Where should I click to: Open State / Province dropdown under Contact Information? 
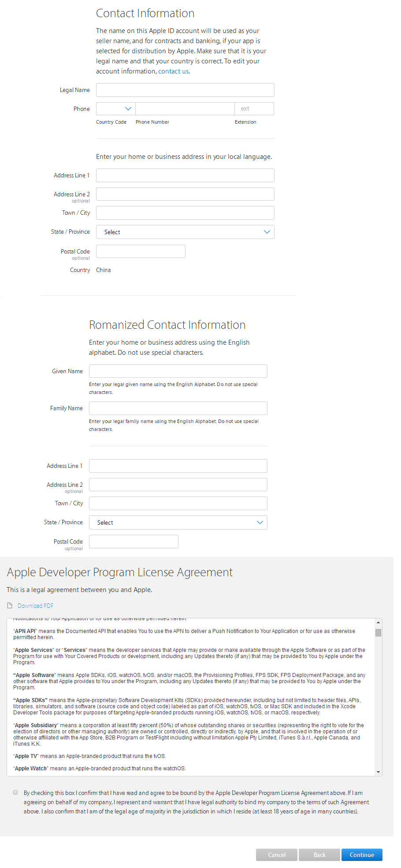pyautogui.click(x=185, y=232)
